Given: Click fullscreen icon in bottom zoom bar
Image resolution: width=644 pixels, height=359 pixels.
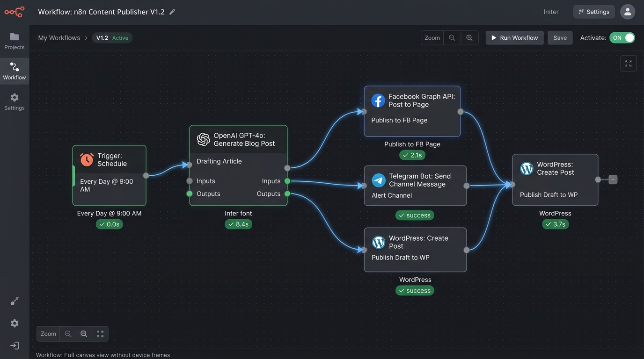Looking at the screenshot, I should pos(100,334).
